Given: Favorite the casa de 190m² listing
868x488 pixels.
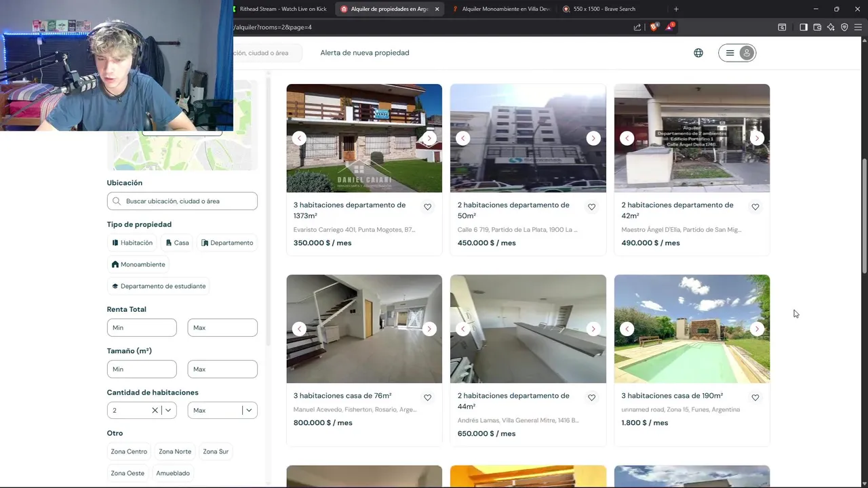Looking at the screenshot, I should pyautogui.click(x=755, y=398).
